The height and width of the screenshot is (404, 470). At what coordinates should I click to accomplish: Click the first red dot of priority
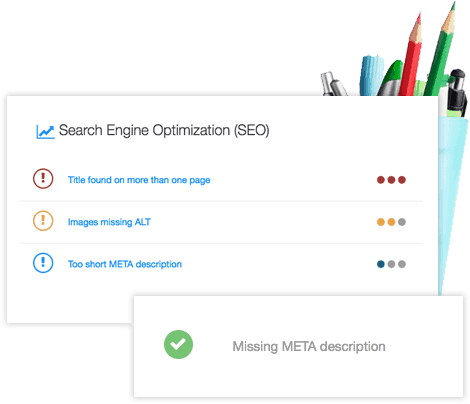[x=381, y=180]
